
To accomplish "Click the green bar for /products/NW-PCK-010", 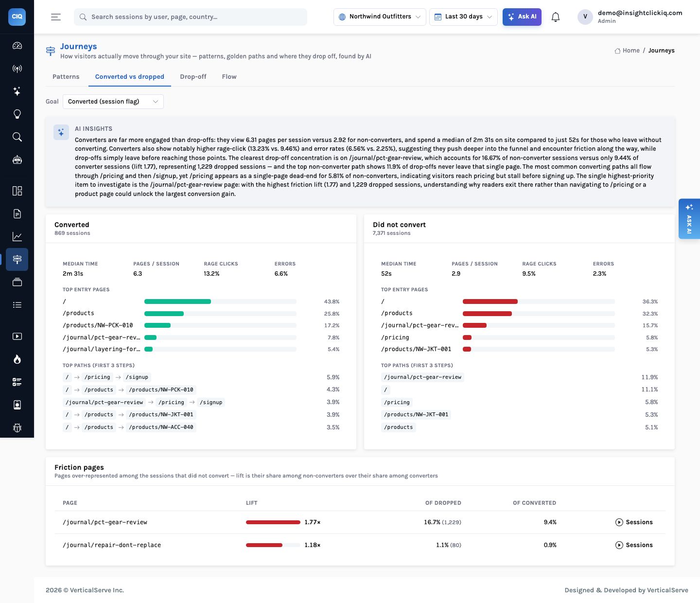I will click(x=157, y=325).
